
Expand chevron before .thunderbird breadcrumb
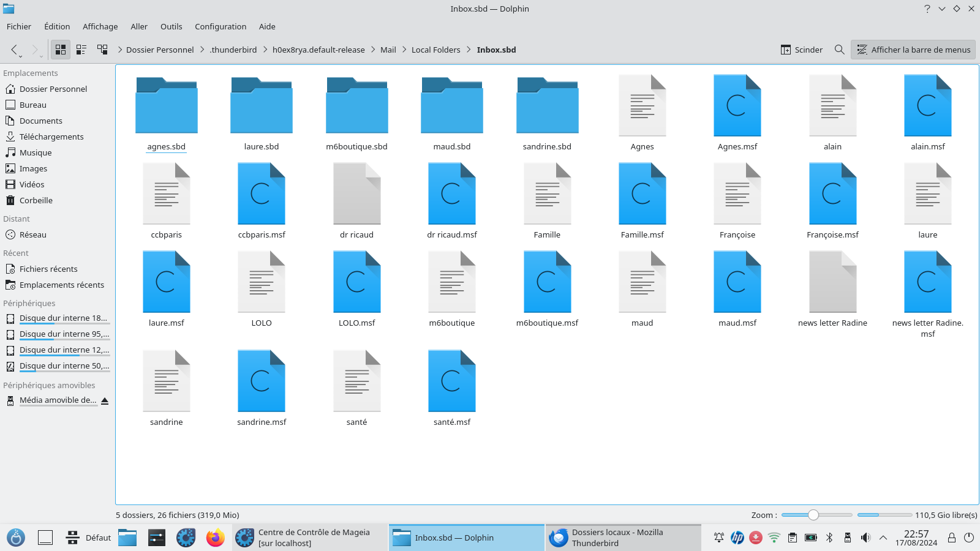[202, 50]
